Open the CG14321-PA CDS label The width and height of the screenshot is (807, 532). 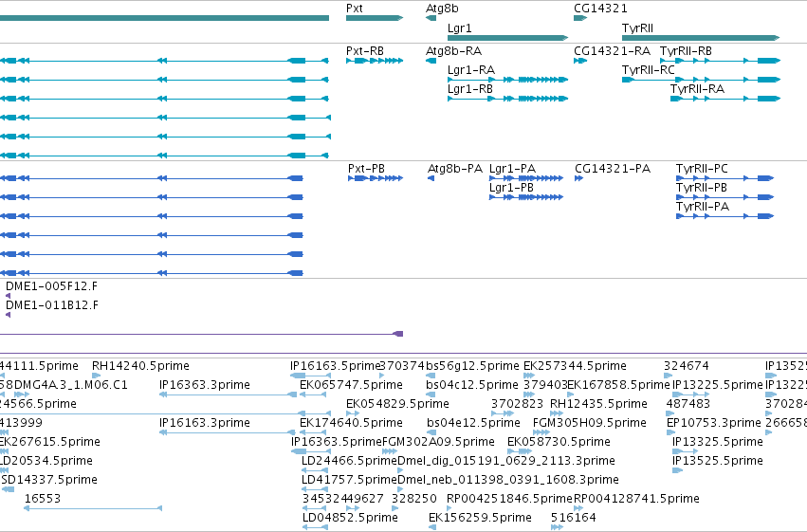(x=613, y=169)
